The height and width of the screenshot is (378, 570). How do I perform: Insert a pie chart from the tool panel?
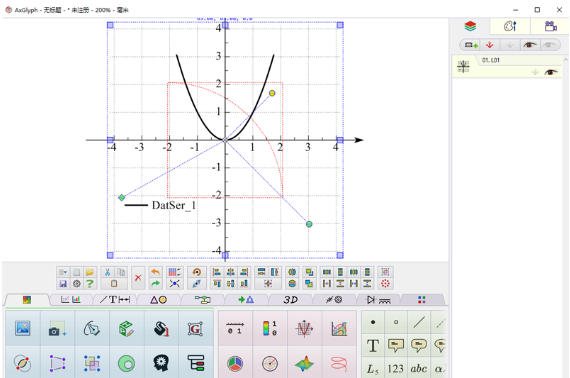[x=235, y=363]
